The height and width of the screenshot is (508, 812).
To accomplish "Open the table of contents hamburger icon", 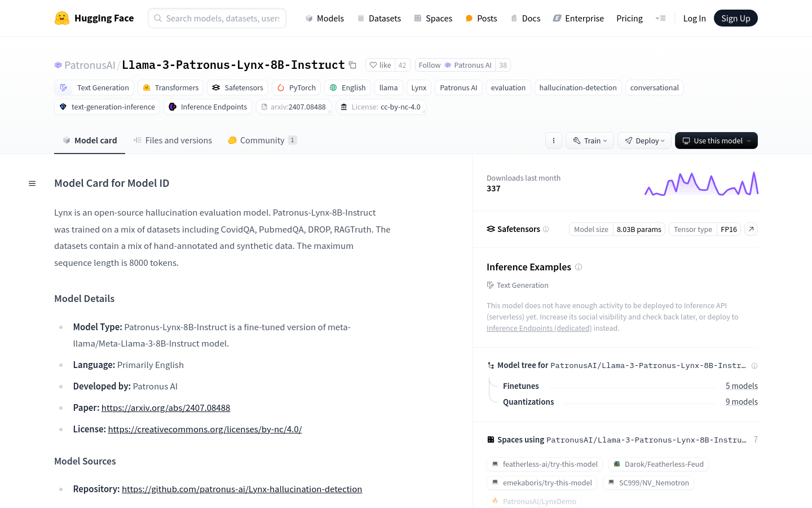I will (x=32, y=183).
